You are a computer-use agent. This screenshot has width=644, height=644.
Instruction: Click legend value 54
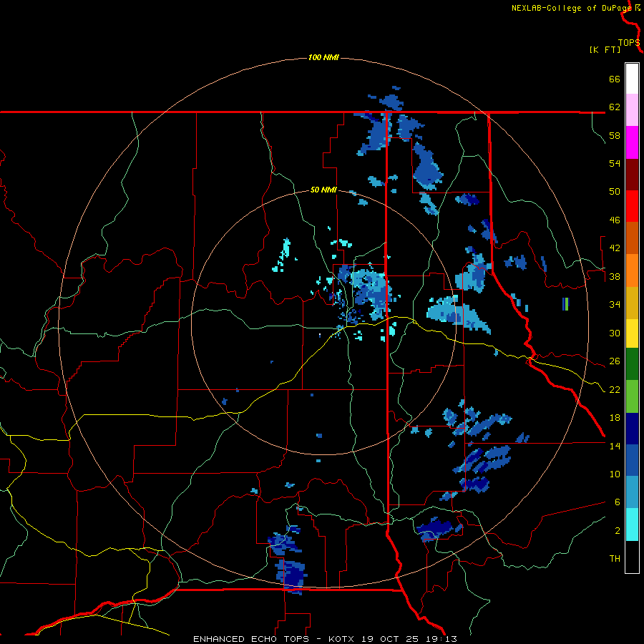[615, 163]
